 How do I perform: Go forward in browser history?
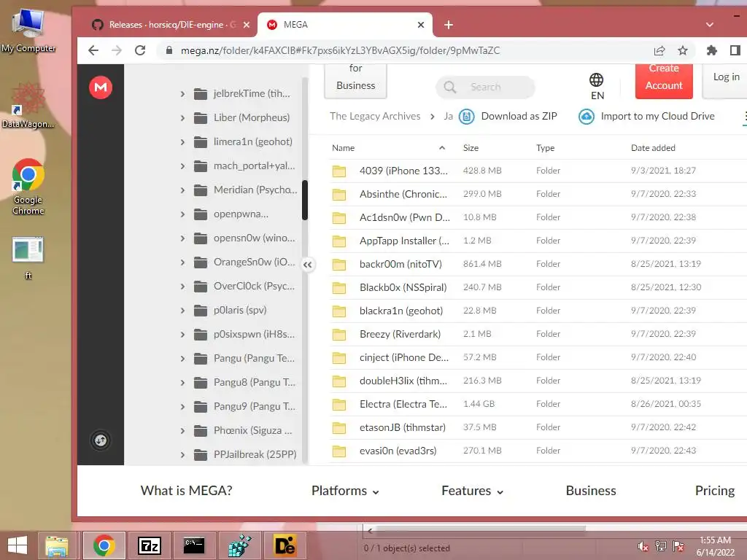click(117, 50)
